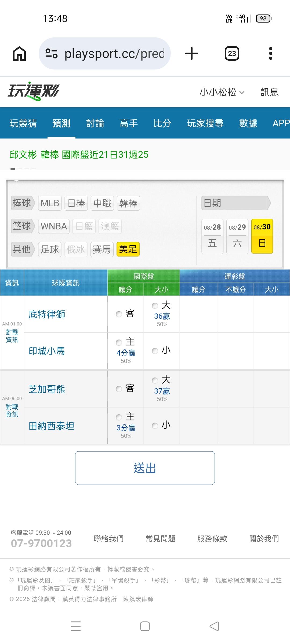Tap the 4分贏 spread value

click(126, 353)
